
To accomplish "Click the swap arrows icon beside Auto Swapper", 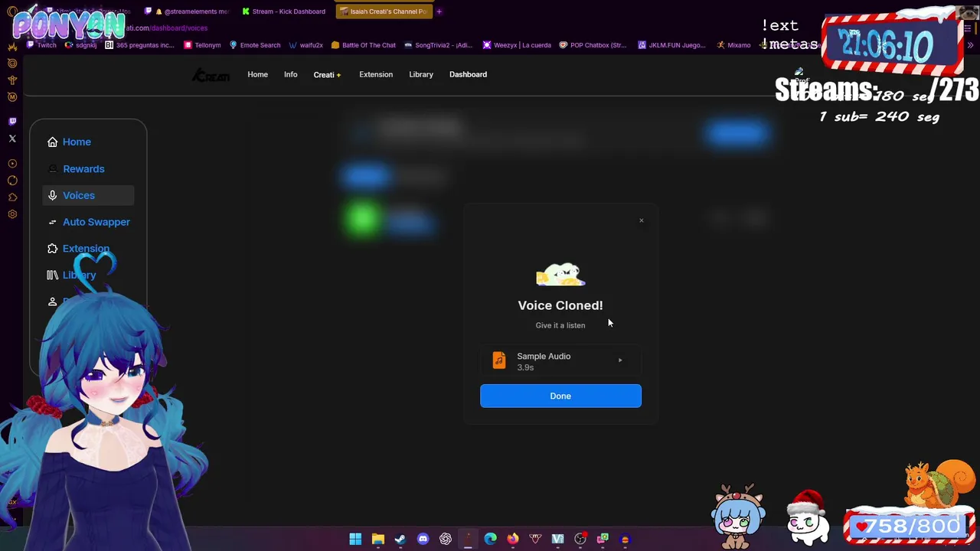I will pos(52,222).
